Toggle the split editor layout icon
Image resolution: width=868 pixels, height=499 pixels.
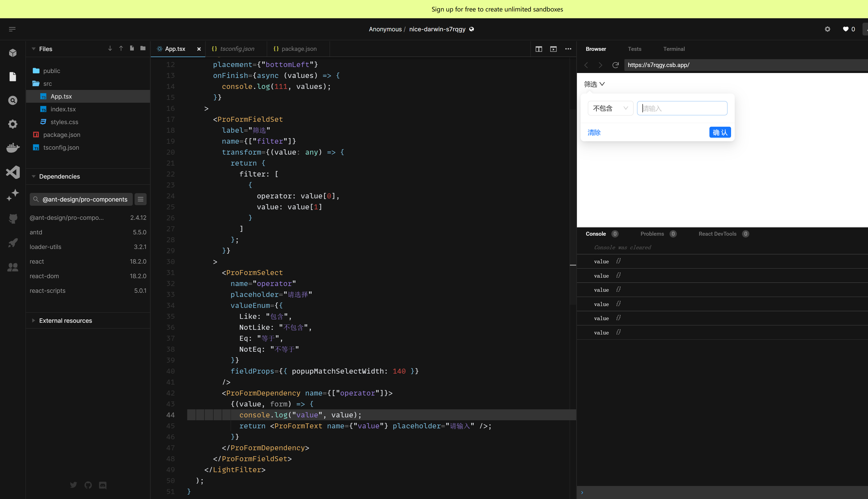(x=539, y=49)
